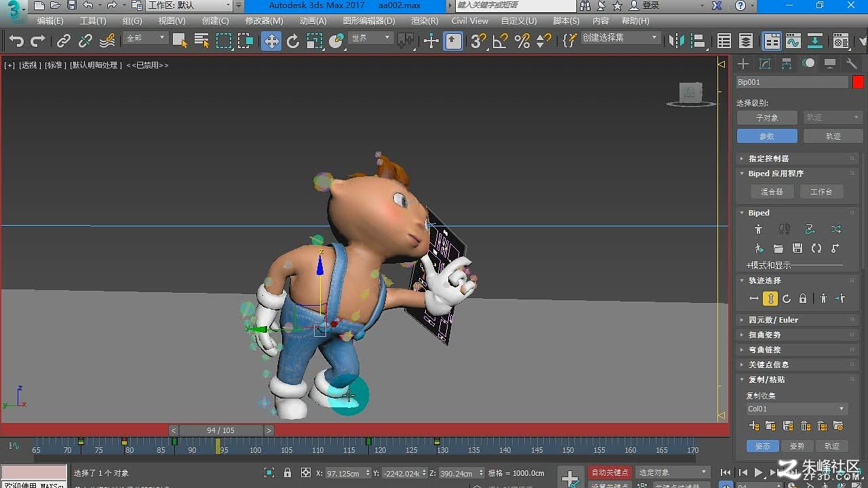Select Body Horizontal in 轨迹选择
The width and height of the screenshot is (868, 488).
pyautogui.click(x=753, y=299)
